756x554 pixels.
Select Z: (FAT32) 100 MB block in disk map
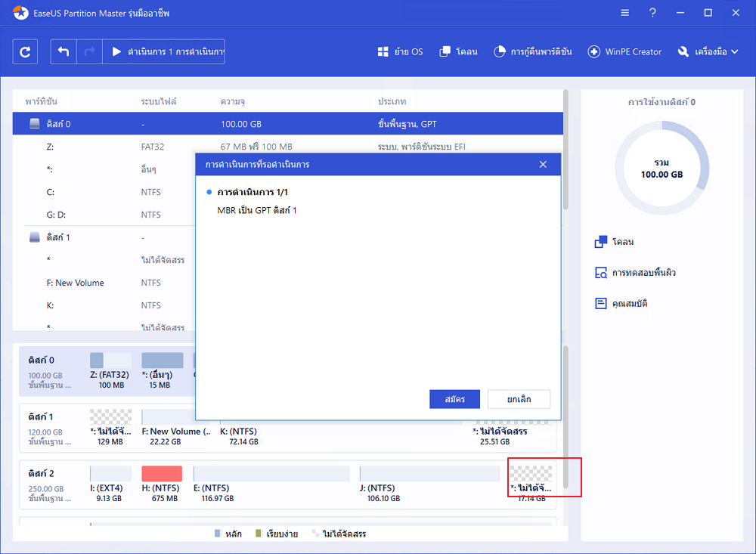click(110, 371)
